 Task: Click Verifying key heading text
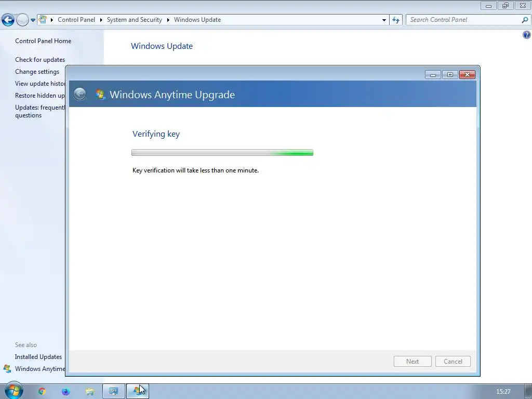[x=156, y=134]
